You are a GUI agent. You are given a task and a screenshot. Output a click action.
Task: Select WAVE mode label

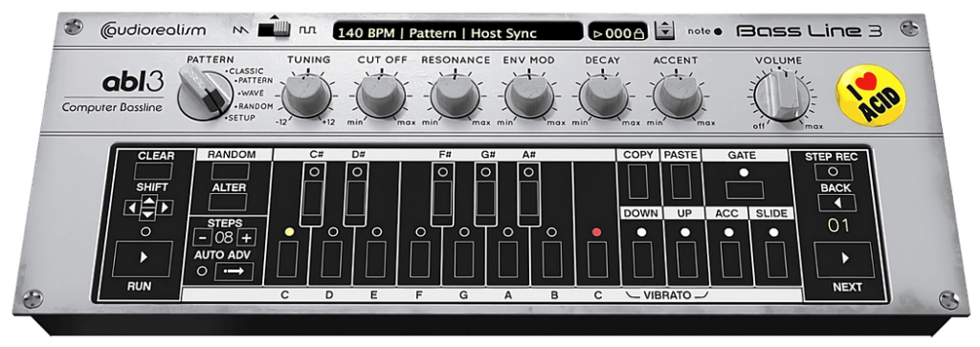click(252, 93)
